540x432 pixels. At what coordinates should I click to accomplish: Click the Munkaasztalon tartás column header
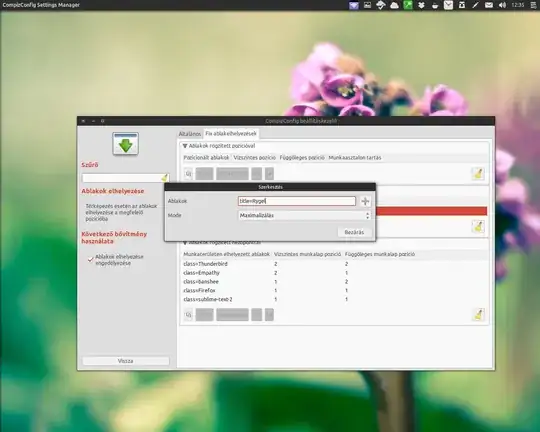click(x=355, y=157)
